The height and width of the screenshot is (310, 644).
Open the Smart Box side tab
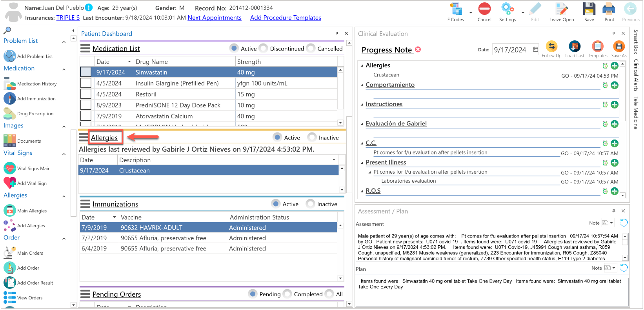tap(636, 42)
